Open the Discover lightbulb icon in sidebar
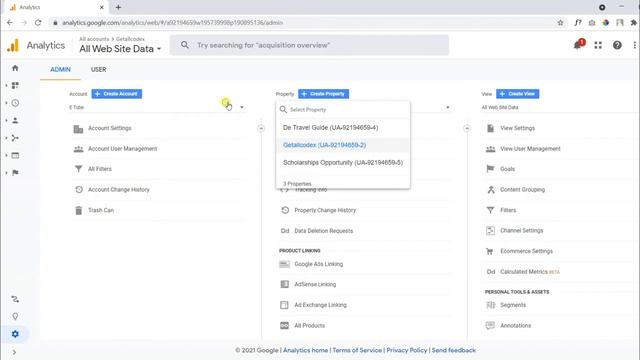640x360 pixels. (x=15, y=316)
